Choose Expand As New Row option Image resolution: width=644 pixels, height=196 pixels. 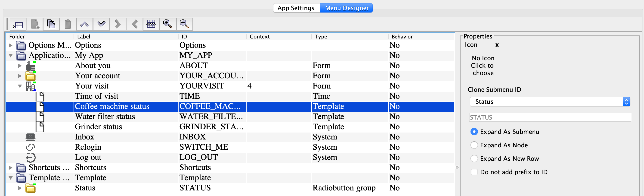(x=474, y=159)
